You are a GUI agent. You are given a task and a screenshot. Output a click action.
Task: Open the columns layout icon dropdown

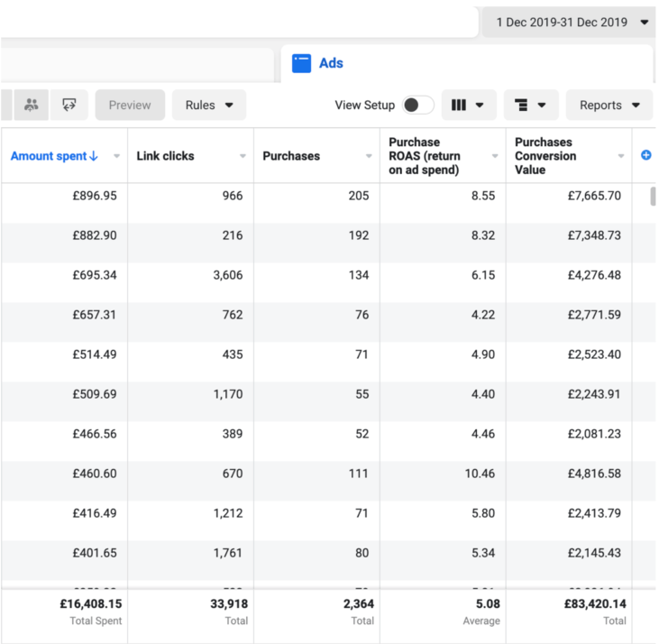point(468,106)
